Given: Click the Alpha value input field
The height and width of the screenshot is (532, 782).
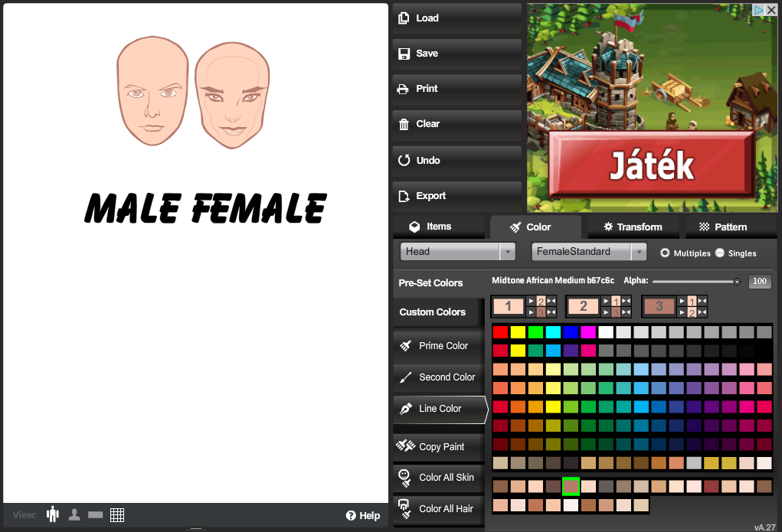Looking at the screenshot, I should [x=759, y=282].
